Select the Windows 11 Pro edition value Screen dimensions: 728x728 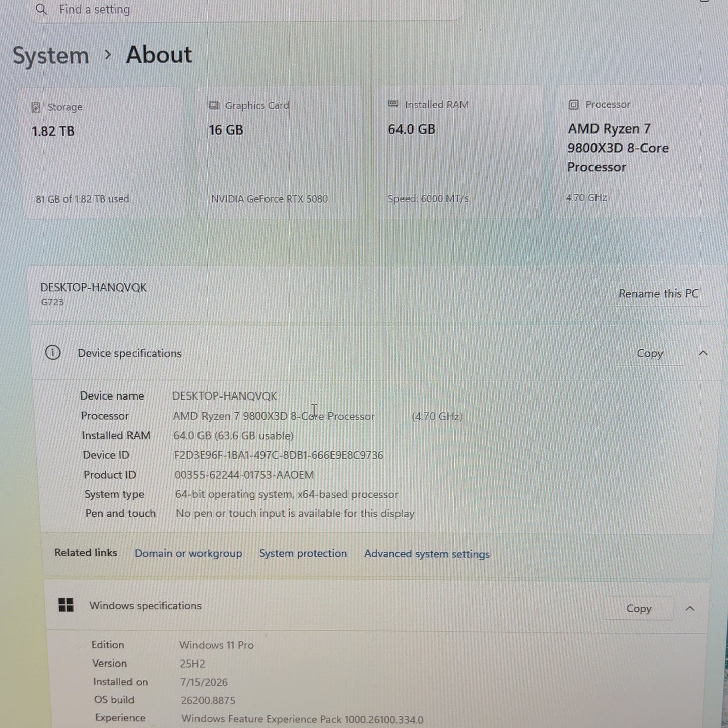pyautogui.click(x=217, y=645)
